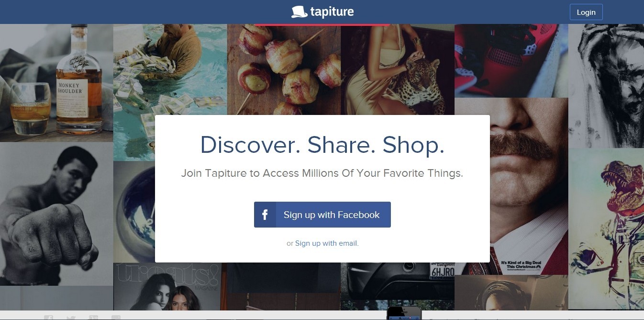View the T-rex astronaut illustration

point(606,229)
